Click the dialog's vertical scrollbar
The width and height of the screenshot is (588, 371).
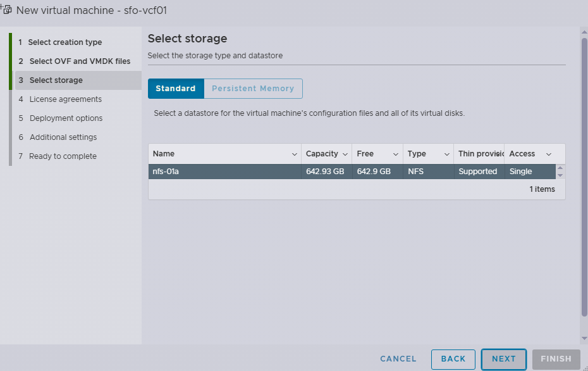tap(584, 177)
